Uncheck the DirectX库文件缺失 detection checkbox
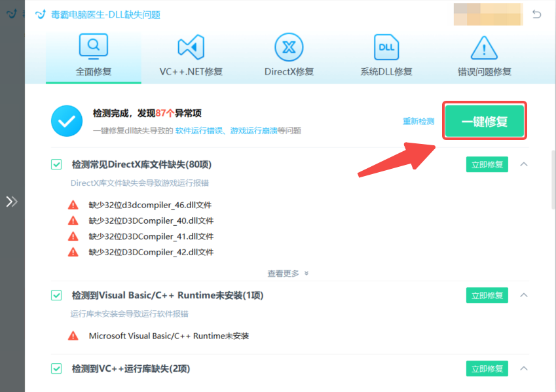The image size is (556, 392). (x=56, y=164)
